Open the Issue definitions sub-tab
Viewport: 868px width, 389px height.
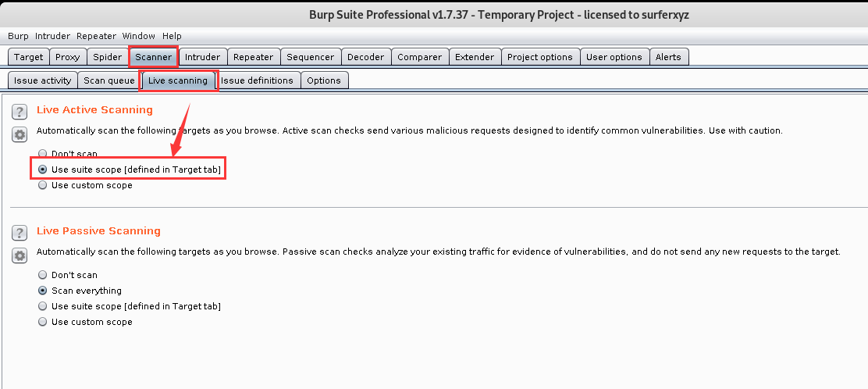(258, 80)
